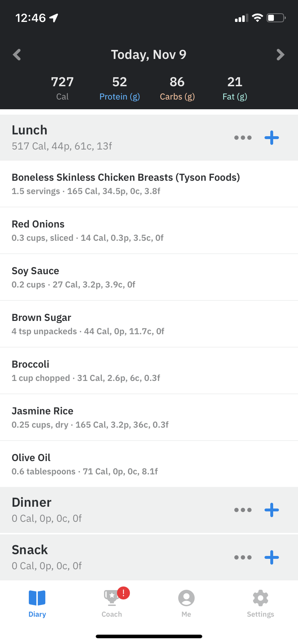298x644 pixels.
Task: Add food to Lunch with plus icon
Action: [272, 138]
